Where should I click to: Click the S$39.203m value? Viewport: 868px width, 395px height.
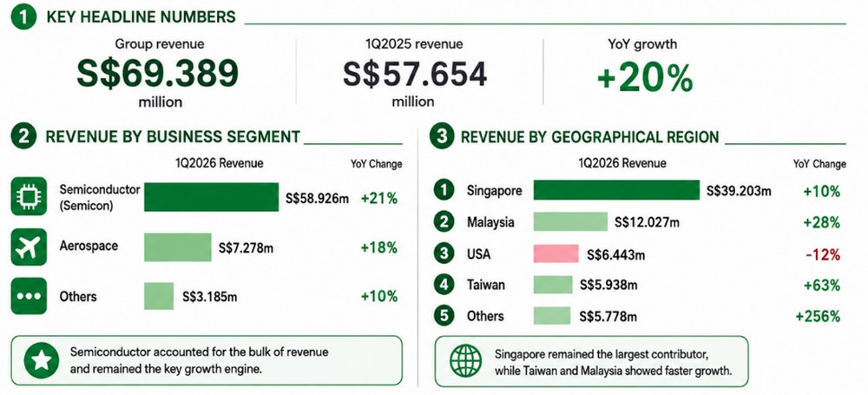pos(739,192)
